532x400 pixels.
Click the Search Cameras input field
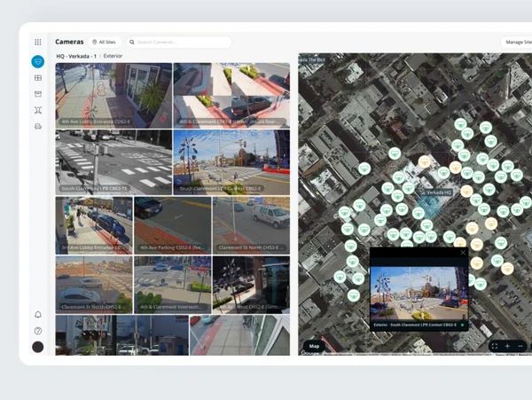tap(182, 42)
